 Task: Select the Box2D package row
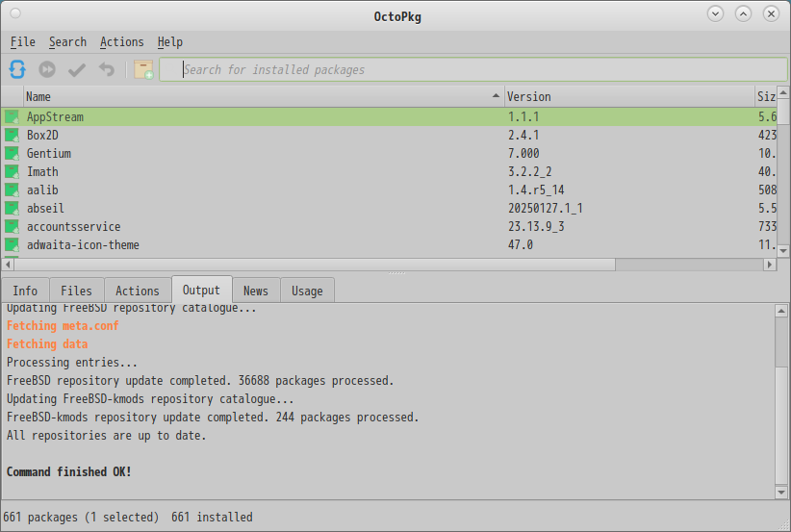click(389, 135)
